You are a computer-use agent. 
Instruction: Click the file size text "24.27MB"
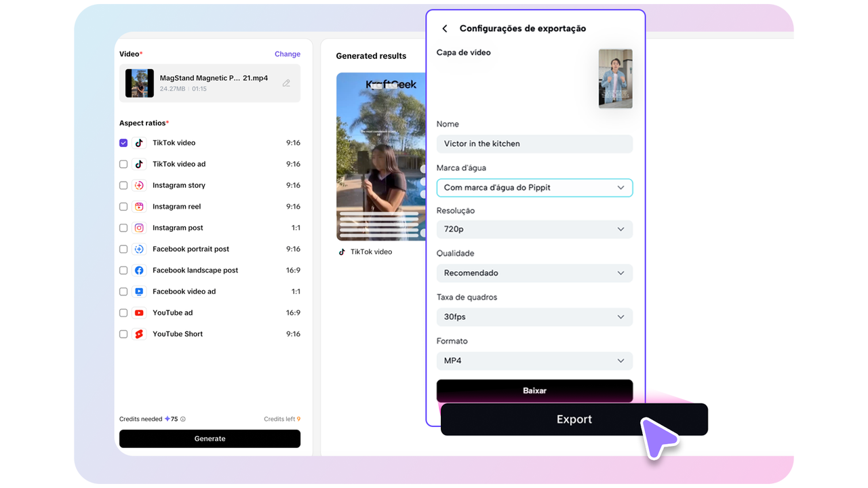click(172, 89)
